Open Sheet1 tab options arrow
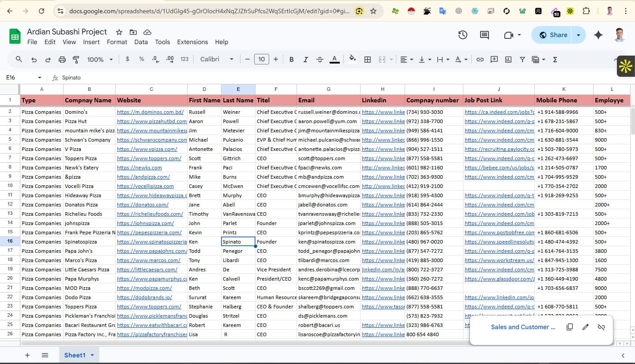 [92, 355]
